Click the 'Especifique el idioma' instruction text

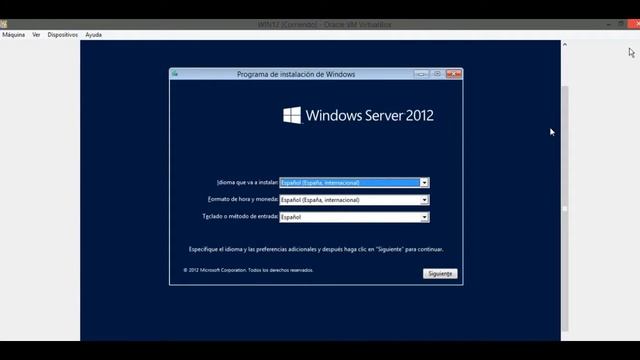coord(316,249)
